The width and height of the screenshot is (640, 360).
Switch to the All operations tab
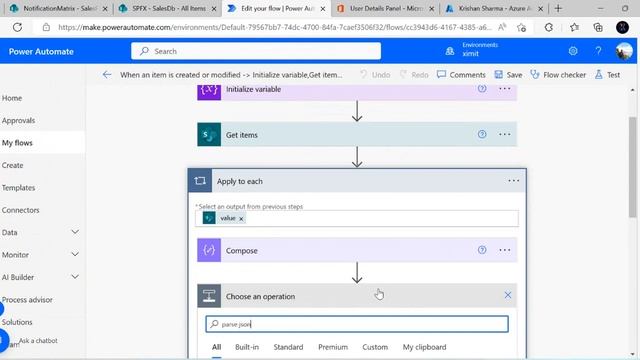[x=216, y=347]
